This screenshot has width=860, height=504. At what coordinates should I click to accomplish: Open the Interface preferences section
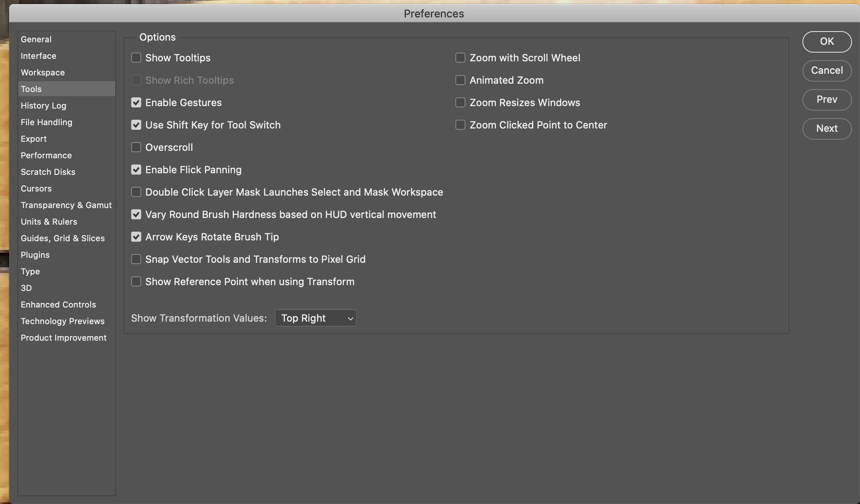tap(39, 56)
